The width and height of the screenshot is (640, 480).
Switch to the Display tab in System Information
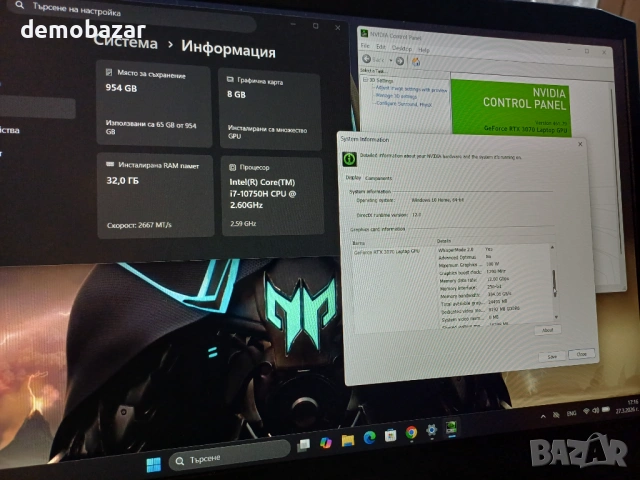pos(353,178)
